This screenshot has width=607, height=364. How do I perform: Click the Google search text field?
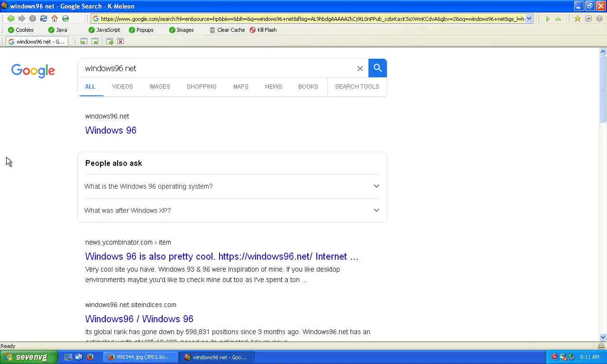pos(218,68)
